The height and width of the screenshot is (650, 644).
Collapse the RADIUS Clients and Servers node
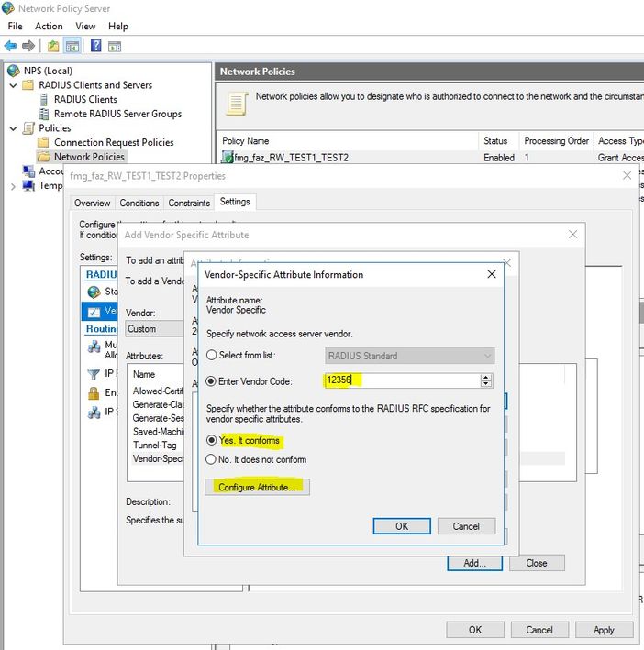[13, 85]
